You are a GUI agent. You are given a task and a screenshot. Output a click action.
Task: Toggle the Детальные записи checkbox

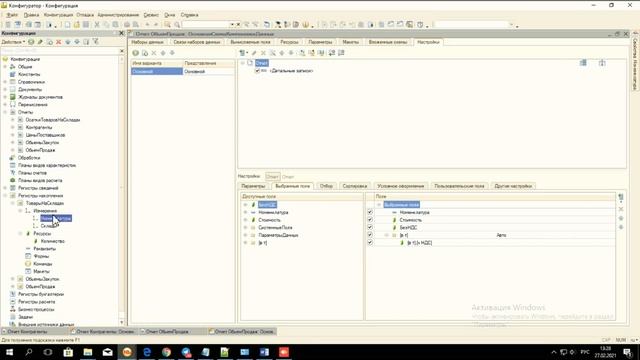[x=257, y=71]
